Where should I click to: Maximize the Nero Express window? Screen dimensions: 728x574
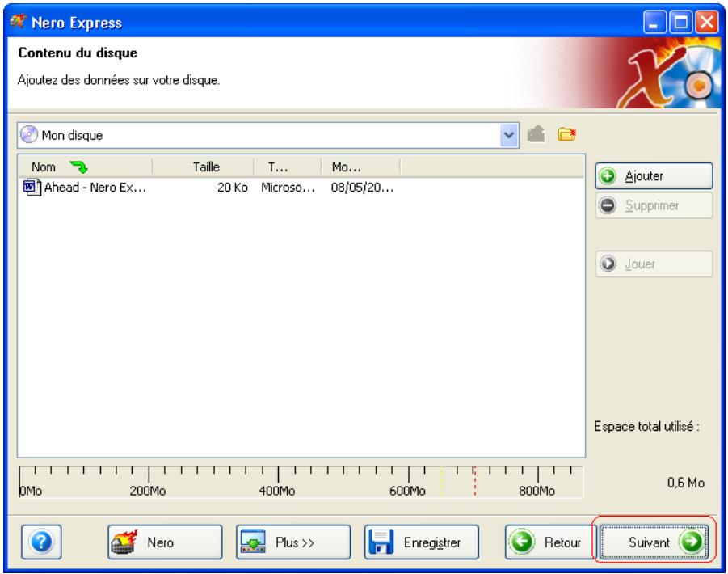point(680,22)
